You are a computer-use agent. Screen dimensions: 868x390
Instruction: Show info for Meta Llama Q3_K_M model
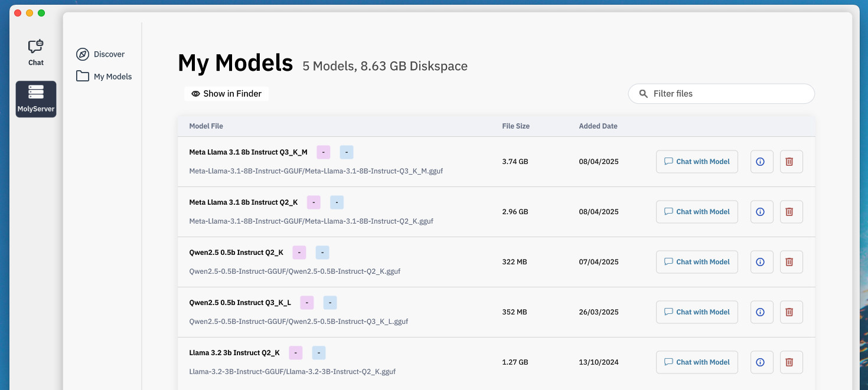(x=761, y=162)
